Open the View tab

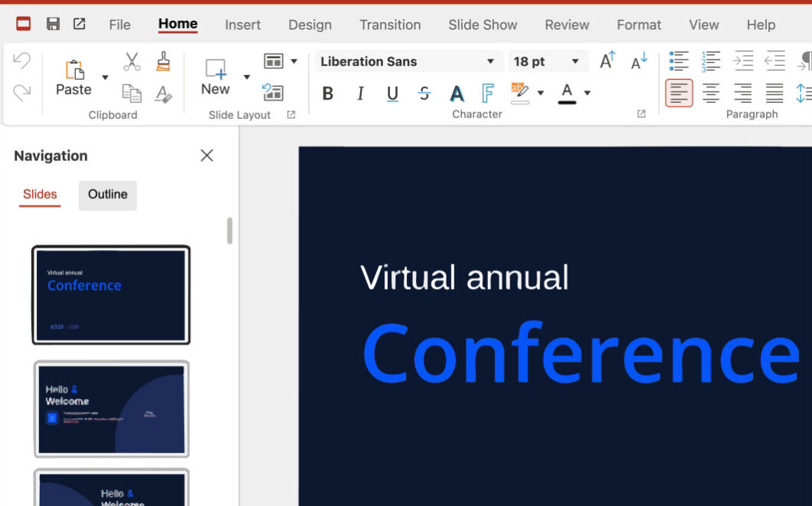704,25
